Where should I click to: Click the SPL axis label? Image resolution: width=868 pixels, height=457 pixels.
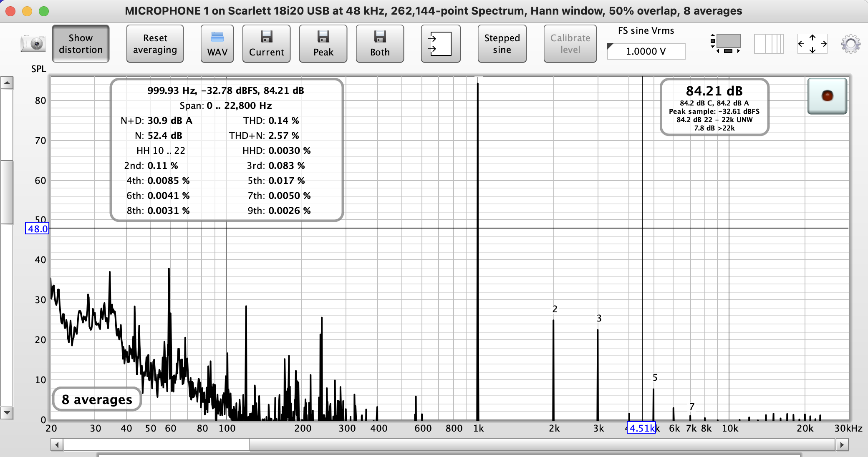click(38, 69)
